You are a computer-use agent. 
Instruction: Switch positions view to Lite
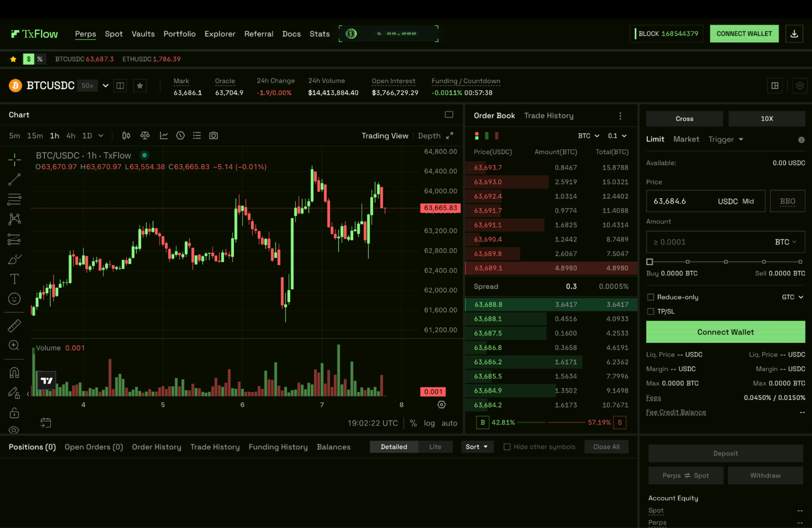tap(435, 447)
